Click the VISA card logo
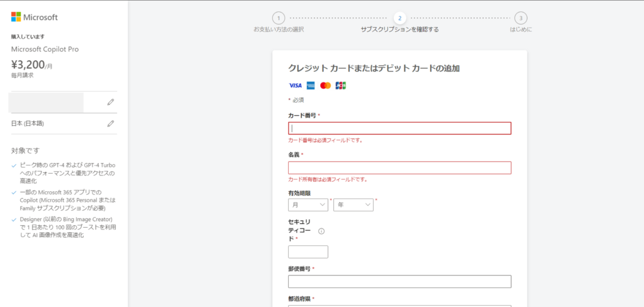This screenshot has height=307, width=644. (296, 86)
